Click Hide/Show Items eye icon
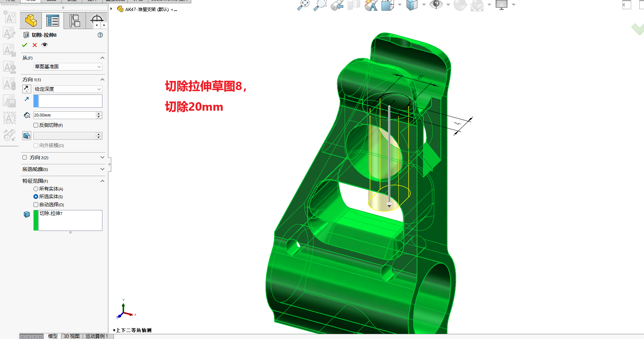 [x=436, y=4]
